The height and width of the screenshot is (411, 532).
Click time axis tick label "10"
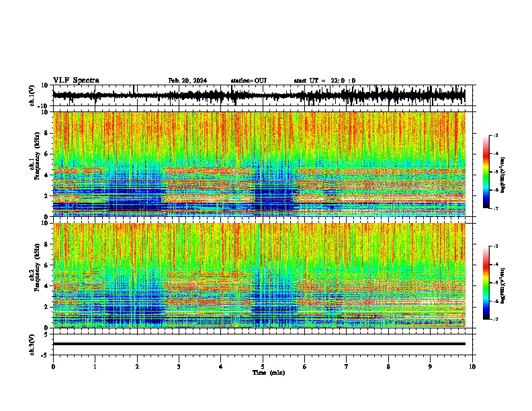tap(472, 367)
